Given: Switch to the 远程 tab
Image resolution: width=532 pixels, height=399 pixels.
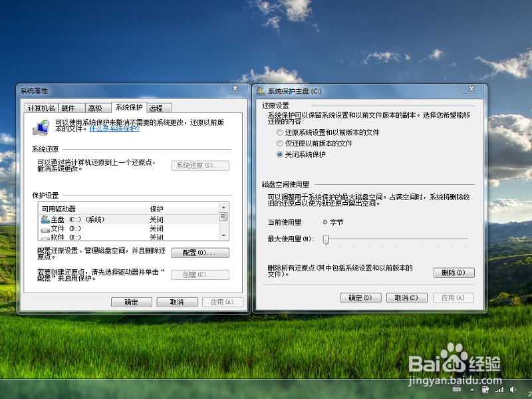Looking at the screenshot, I should click(160, 108).
